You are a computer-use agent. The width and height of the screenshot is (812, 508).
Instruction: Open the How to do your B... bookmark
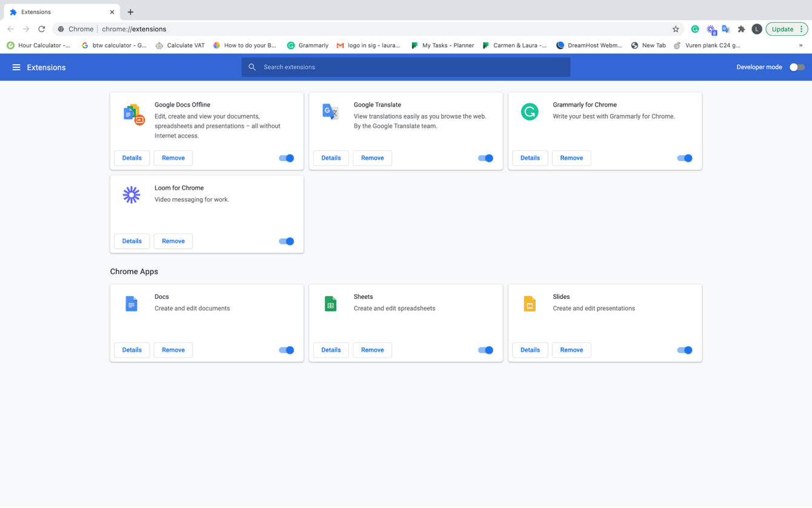[x=244, y=45]
